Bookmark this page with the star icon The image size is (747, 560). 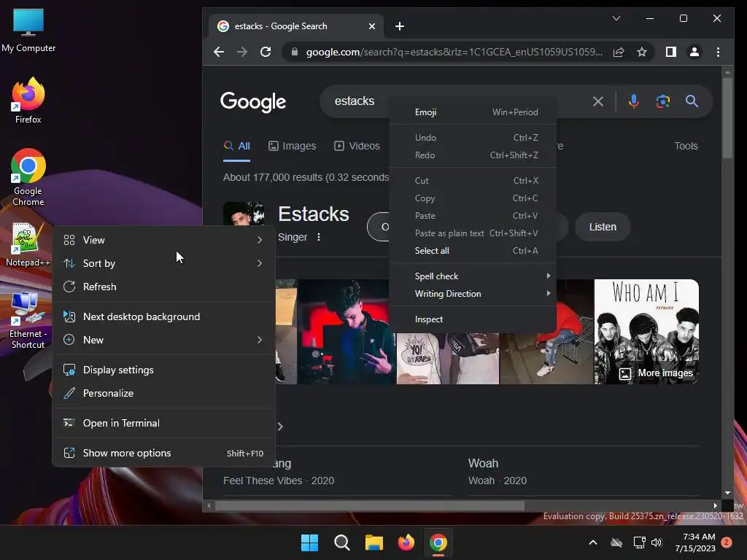tap(642, 52)
